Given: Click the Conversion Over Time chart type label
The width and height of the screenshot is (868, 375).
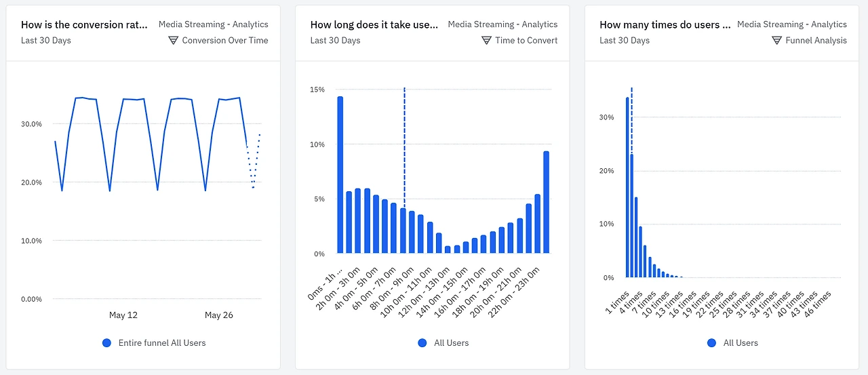Looking at the screenshot, I should [225, 41].
